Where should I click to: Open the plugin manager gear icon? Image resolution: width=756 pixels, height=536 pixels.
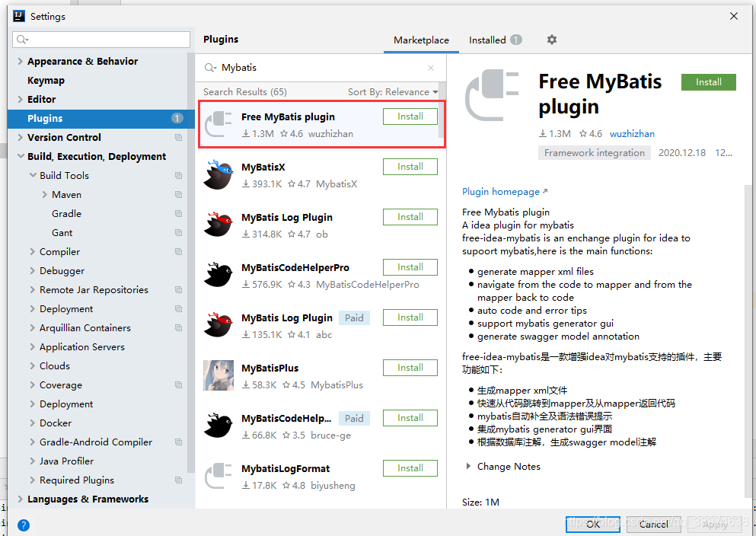551,40
